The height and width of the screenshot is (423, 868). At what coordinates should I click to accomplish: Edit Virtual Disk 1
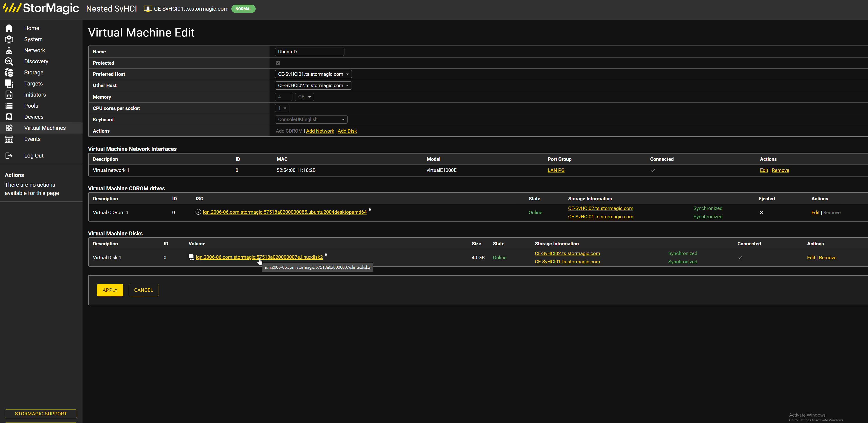pos(811,258)
